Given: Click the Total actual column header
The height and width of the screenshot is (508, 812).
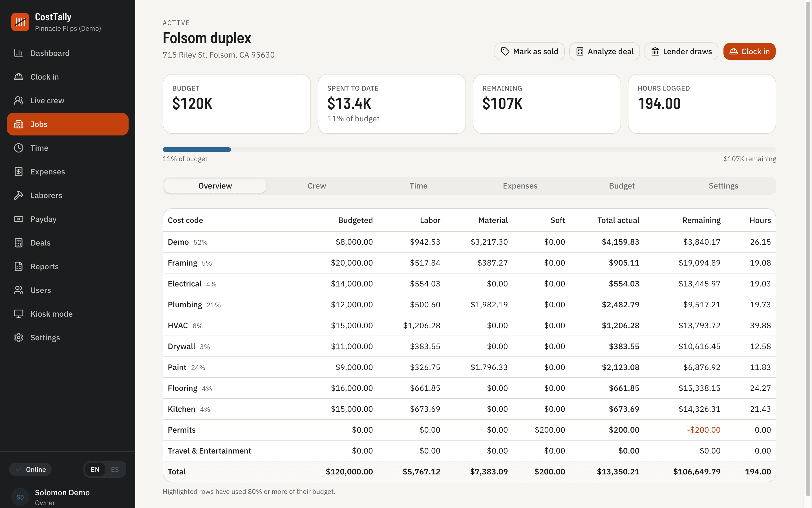Looking at the screenshot, I should [x=618, y=220].
